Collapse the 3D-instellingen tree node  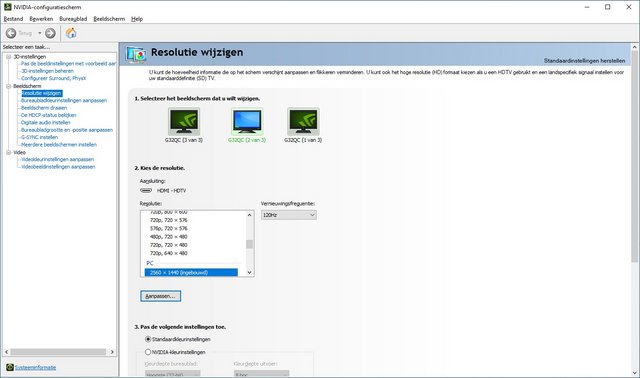pos(9,57)
